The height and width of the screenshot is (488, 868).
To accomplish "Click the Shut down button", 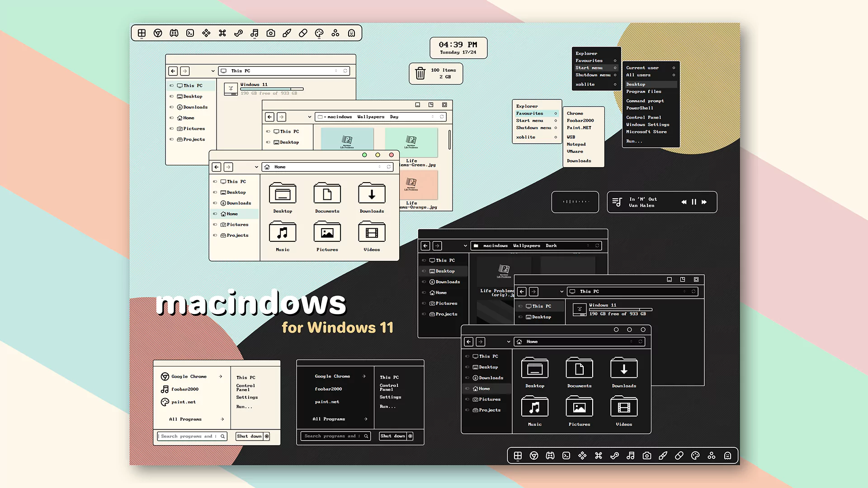I will [x=250, y=436].
